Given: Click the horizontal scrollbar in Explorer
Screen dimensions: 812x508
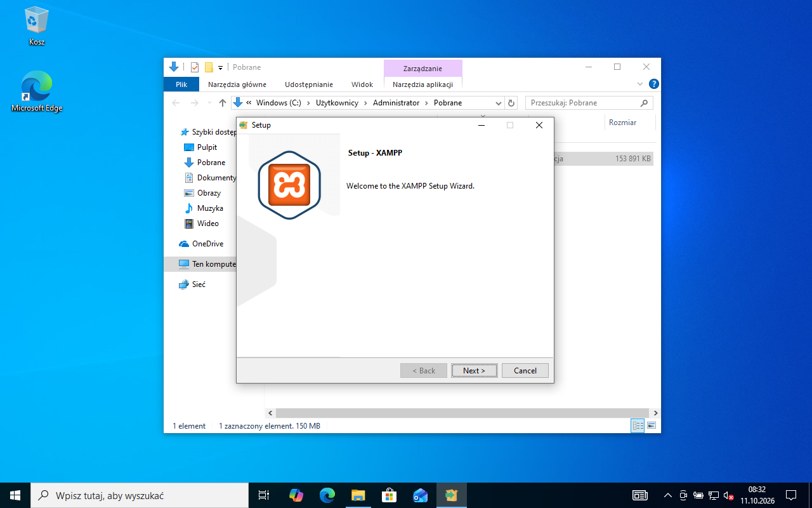Looking at the screenshot, I should coord(462,413).
